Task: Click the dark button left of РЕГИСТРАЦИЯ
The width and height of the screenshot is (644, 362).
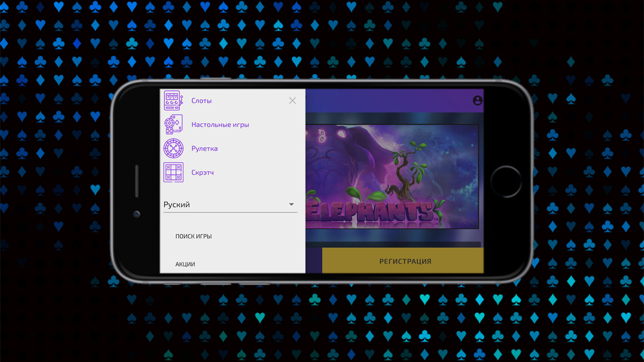Action: [x=313, y=261]
